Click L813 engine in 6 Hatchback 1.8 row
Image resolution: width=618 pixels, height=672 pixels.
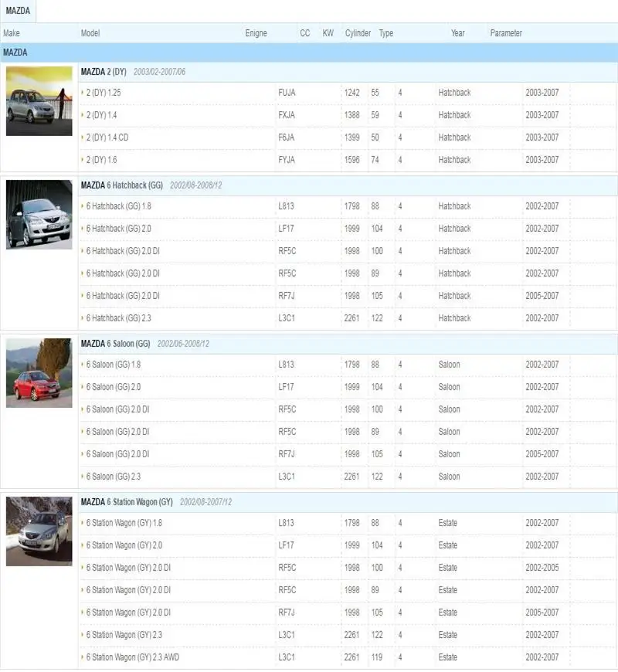[287, 206]
